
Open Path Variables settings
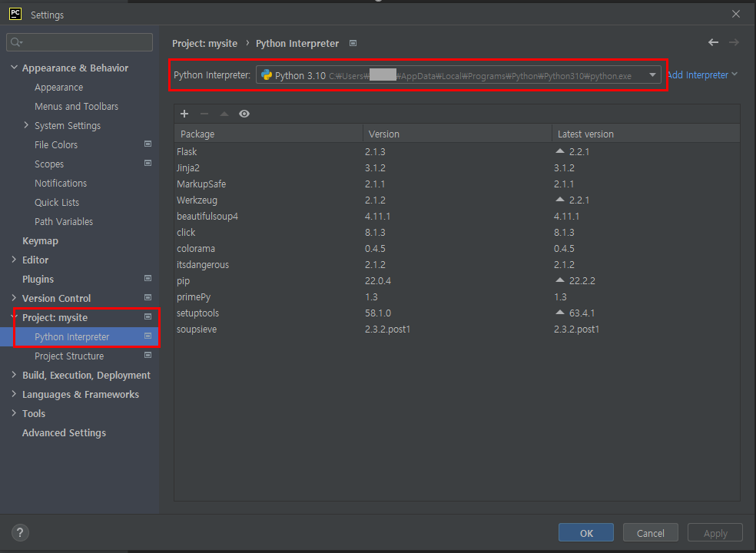(x=64, y=222)
